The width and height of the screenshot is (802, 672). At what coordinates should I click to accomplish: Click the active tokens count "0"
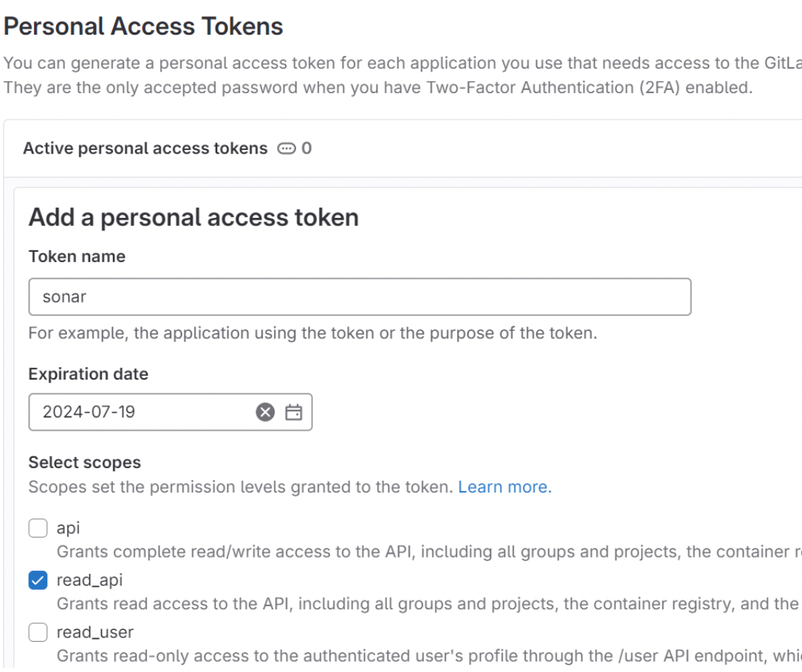pos(306,148)
